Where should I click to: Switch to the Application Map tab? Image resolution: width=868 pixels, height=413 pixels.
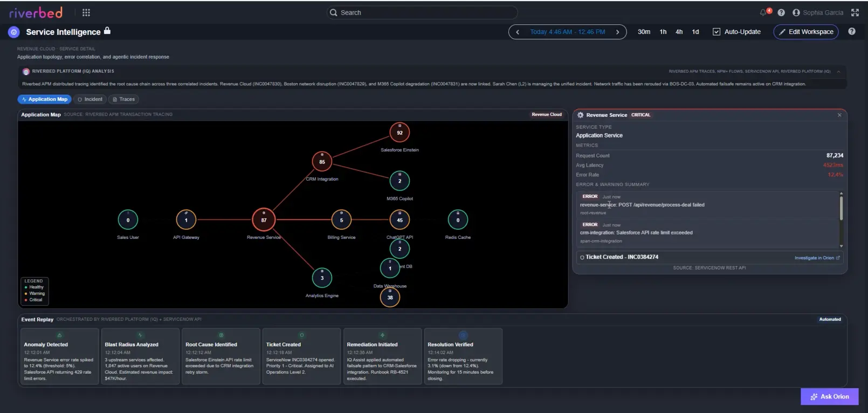click(x=44, y=99)
